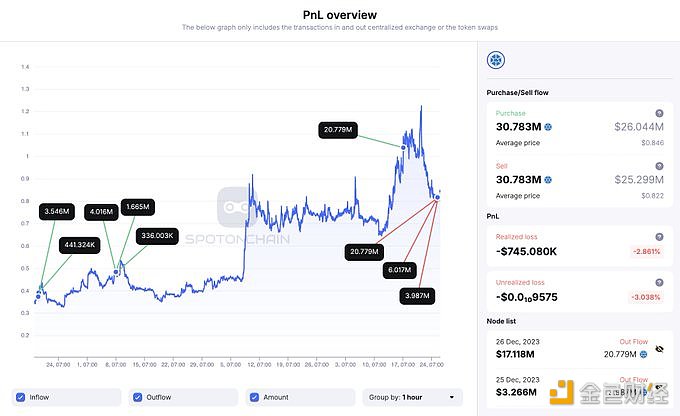
Task: Select the 3.546M chart label
Action: (57, 211)
